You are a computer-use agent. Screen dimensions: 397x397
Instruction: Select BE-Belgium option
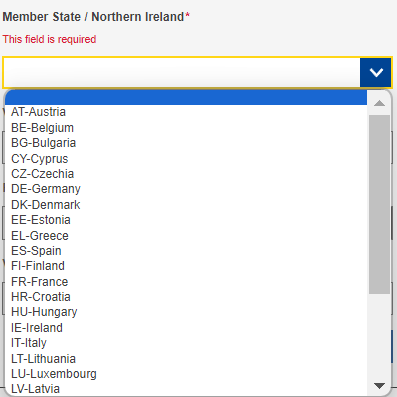(186, 128)
